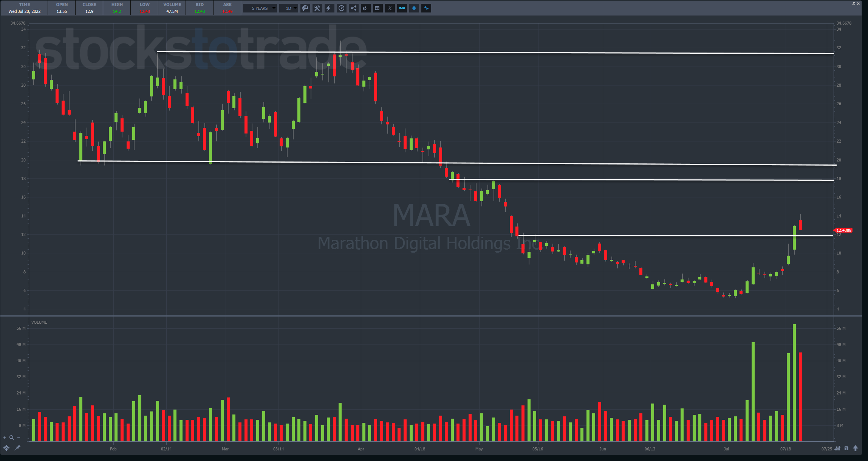Click the 03/14 date label on time axis
The image size is (868, 461).
(x=279, y=449)
